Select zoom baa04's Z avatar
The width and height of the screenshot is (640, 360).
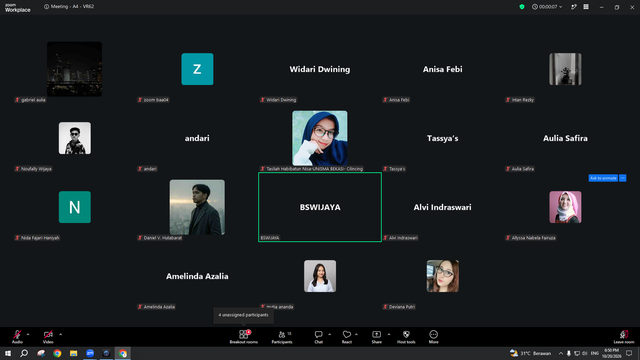[x=197, y=69]
